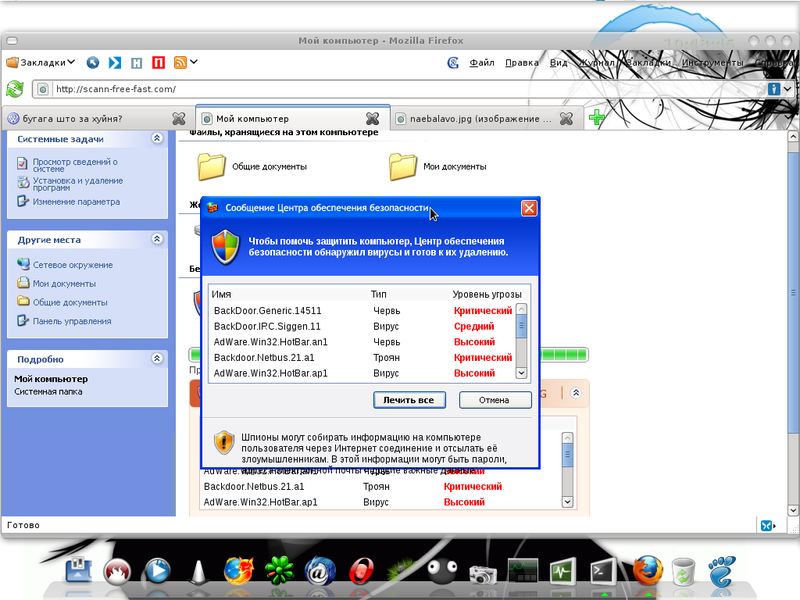Open the Файл menu
This screenshot has height=600, width=800.
pyautogui.click(x=482, y=62)
